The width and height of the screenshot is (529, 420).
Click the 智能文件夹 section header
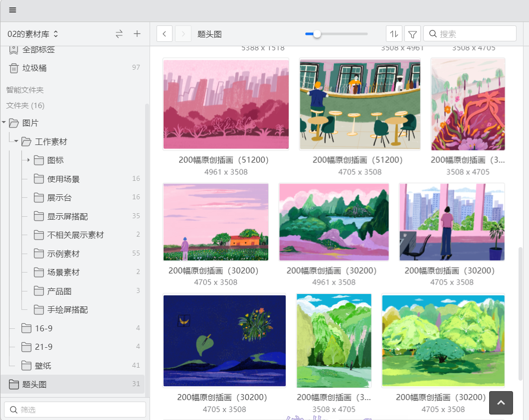click(x=25, y=90)
